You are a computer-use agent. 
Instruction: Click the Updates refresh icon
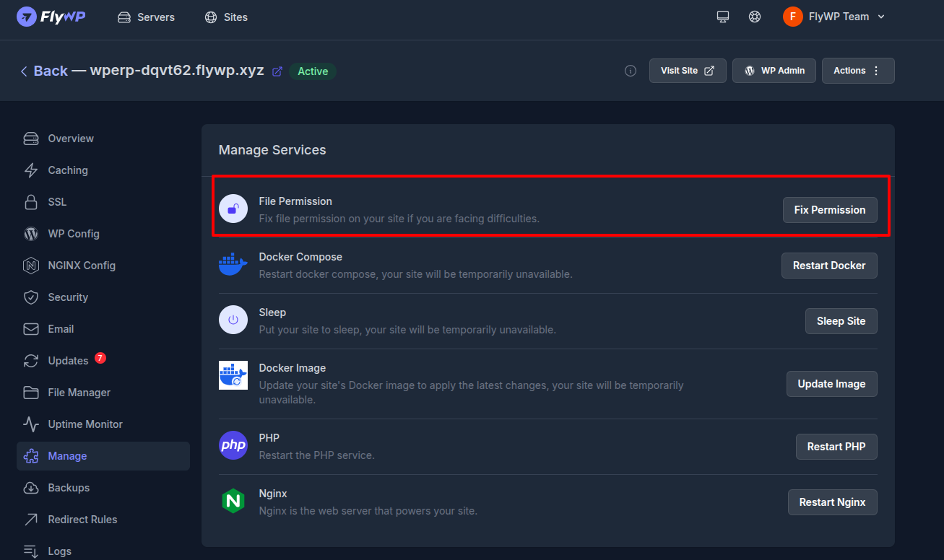[x=31, y=361]
